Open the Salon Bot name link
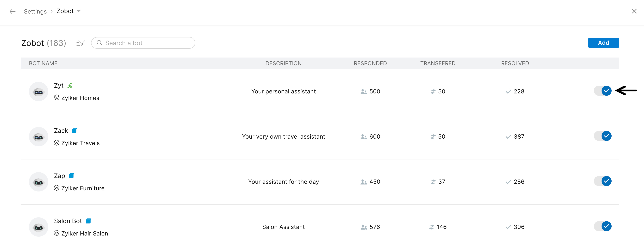The height and width of the screenshot is (249, 644). point(68,221)
